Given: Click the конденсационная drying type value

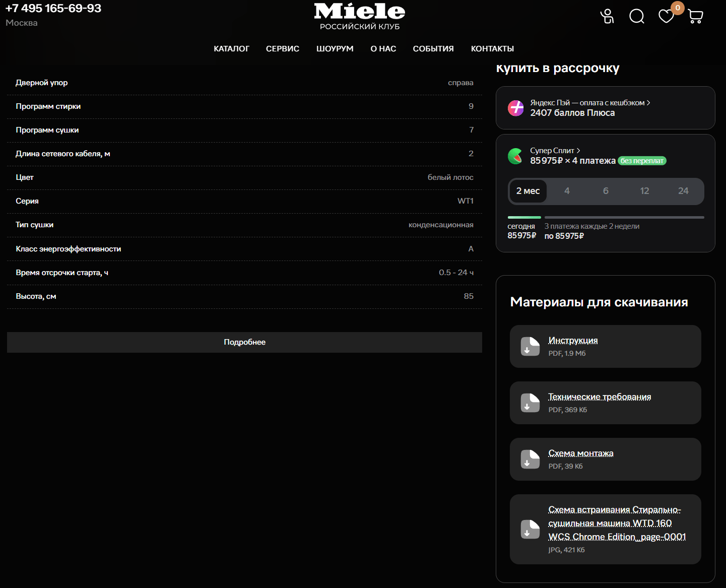Looking at the screenshot, I should point(441,225).
